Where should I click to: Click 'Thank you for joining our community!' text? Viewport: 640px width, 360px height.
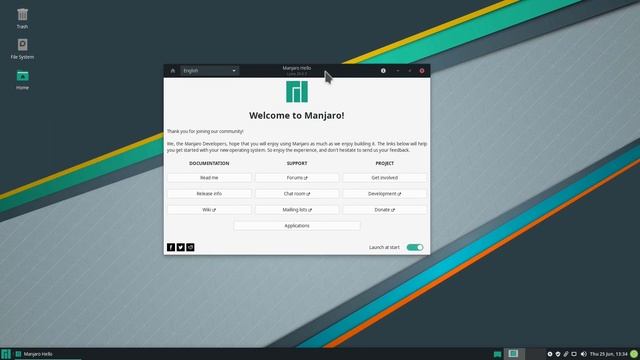coord(205,131)
